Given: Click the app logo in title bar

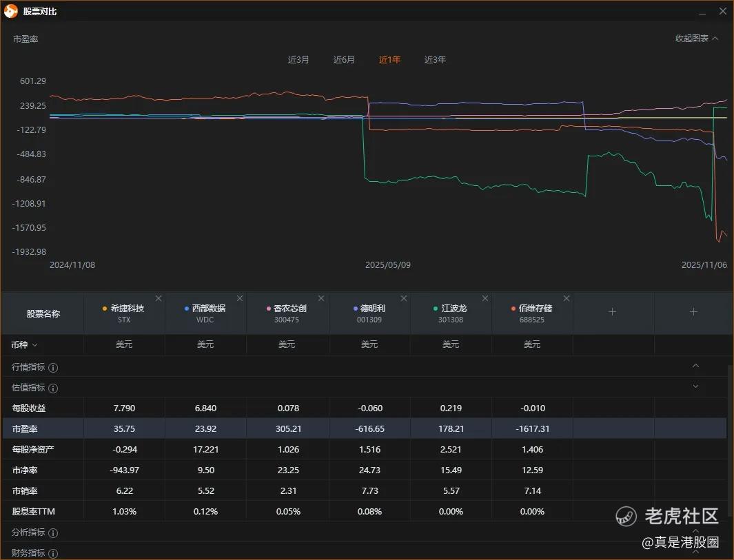Looking at the screenshot, I should 11,11.
